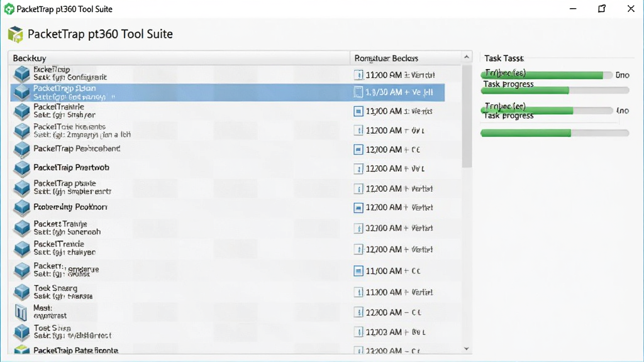
Task: Sort by the Beckkuy column header
Action: pos(179,58)
